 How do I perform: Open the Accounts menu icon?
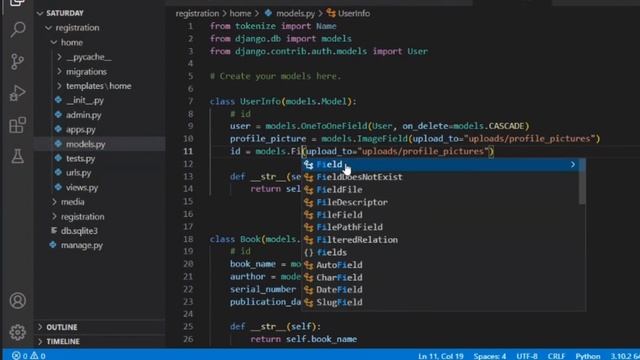pyautogui.click(x=18, y=301)
